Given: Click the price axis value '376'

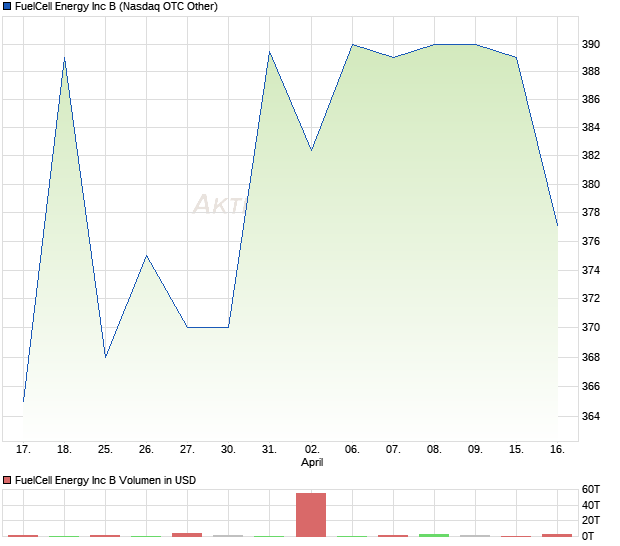Looking at the screenshot, I should click(591, 241).
